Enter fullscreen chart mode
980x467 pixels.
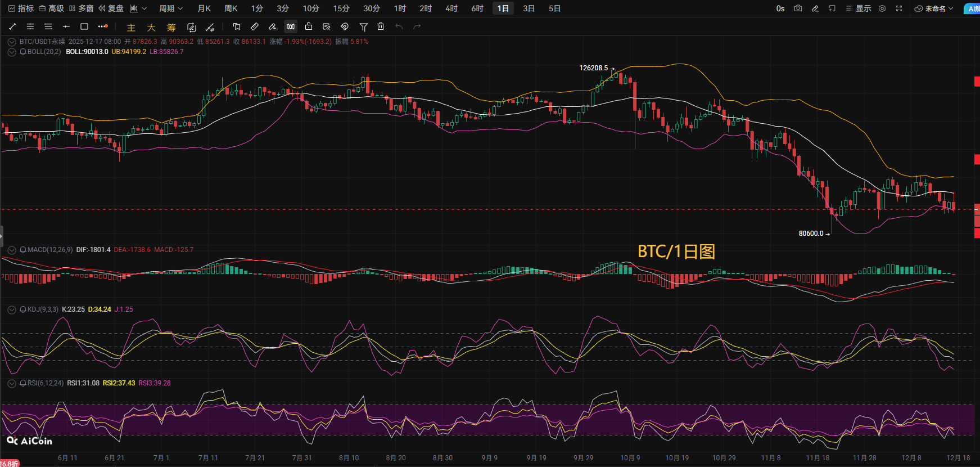point(899,8)
